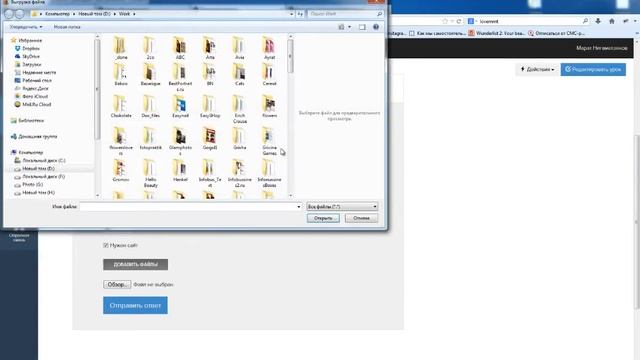Select the Doc_files folder
Viewport: 640px width, 360px height.
point(150,107)
